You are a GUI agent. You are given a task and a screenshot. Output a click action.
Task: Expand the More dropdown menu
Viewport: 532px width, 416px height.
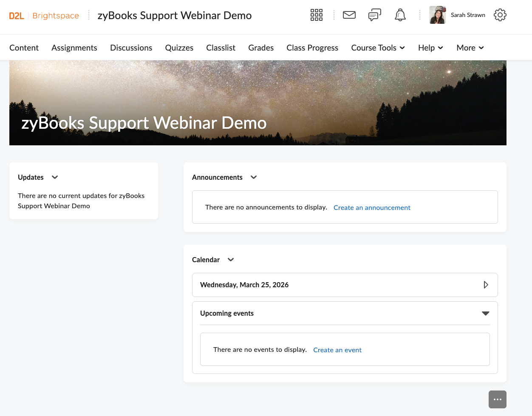point(470,48)
